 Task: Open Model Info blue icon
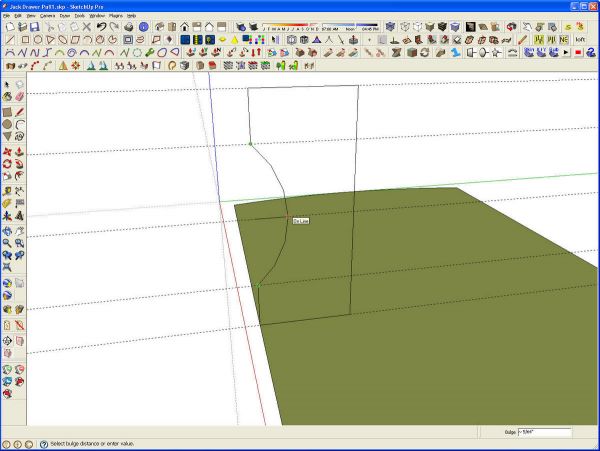[x=143, y=27]
